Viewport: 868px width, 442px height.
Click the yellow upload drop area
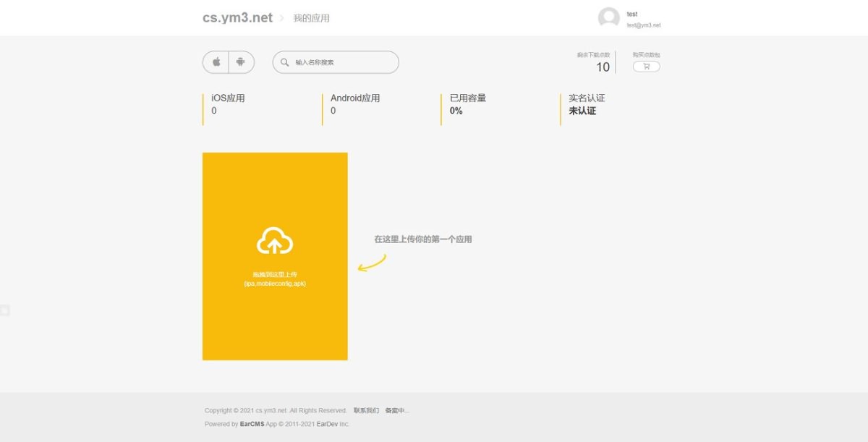click(275, 256)
